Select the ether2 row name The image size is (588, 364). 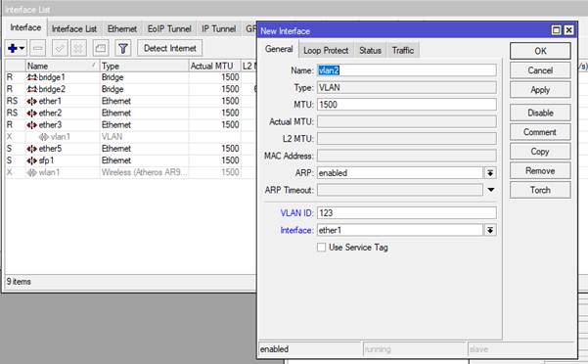pyautogui.click(x=50, y=113)
